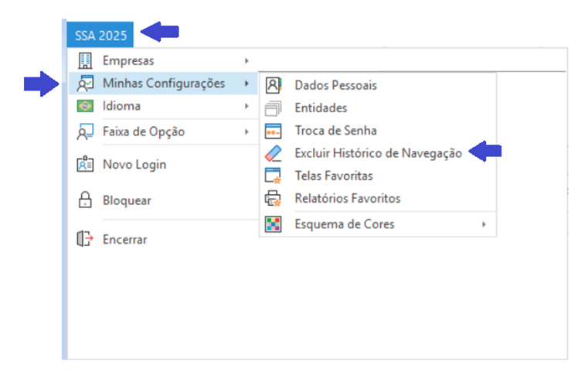Click the Dados Pessoais profile icon
The width and height of the screenshot is (588, 376).
coord(274,86)
